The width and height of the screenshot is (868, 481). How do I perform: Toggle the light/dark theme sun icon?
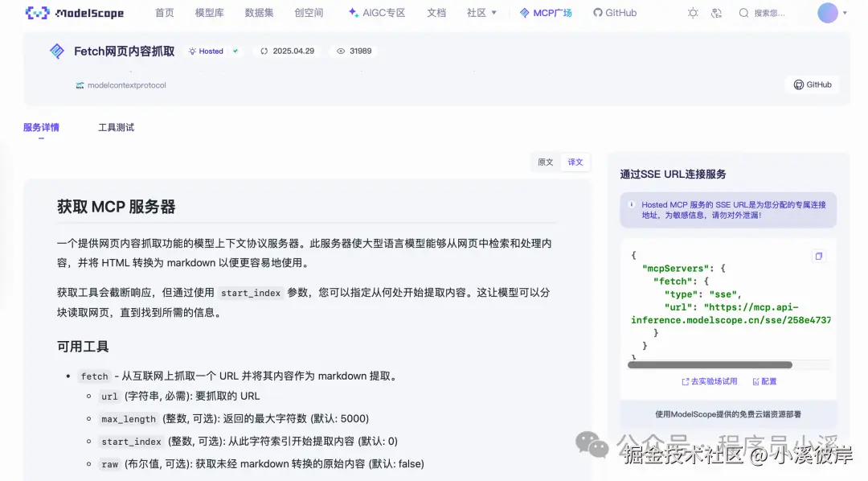[x=693, y=13]
